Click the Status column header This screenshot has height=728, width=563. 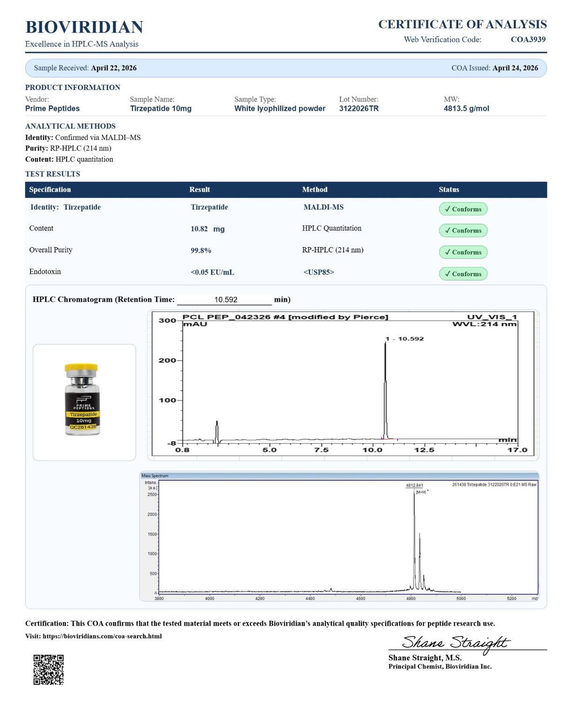coord(449,189)
